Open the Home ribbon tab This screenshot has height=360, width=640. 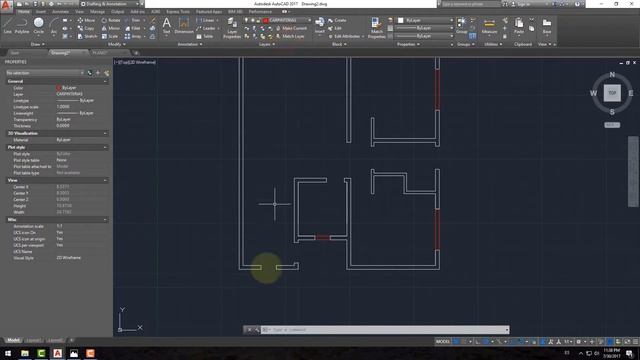[24, 11]
